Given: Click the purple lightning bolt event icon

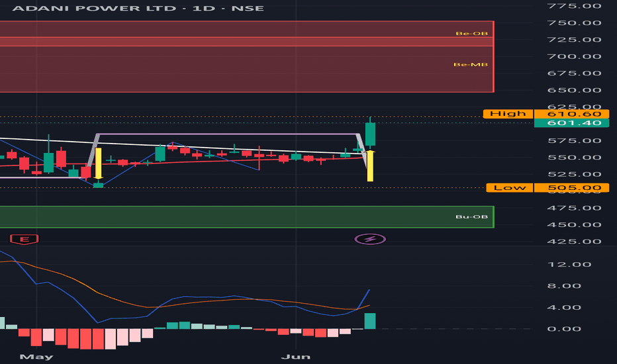Looking at the screenshot, I should [370, 239].
